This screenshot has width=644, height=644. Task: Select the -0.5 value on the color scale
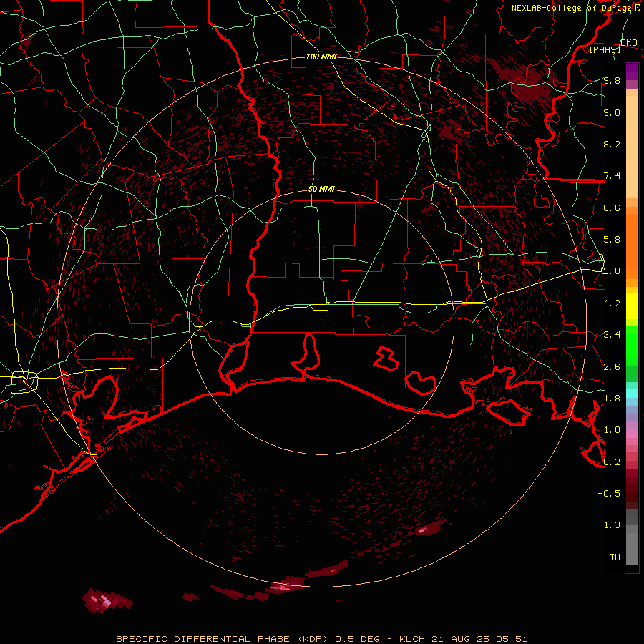(x=609, y=494)
